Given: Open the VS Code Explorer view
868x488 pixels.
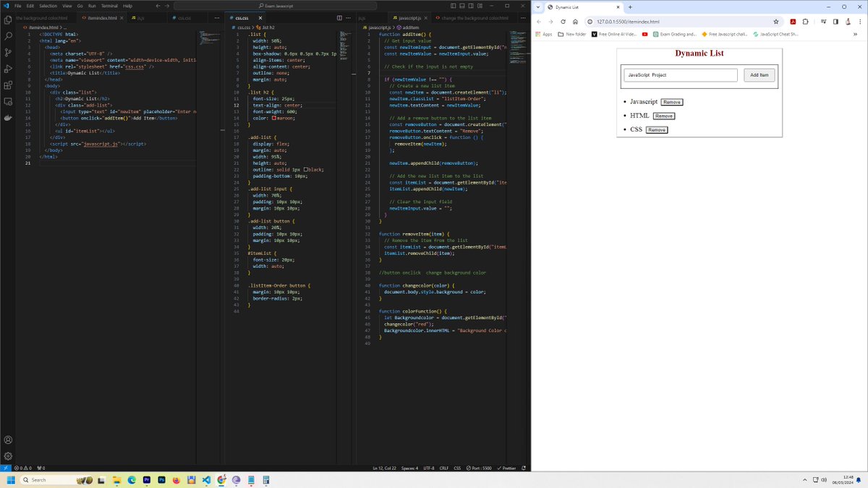Looking at the screenshot, I should tap(8, 20).
